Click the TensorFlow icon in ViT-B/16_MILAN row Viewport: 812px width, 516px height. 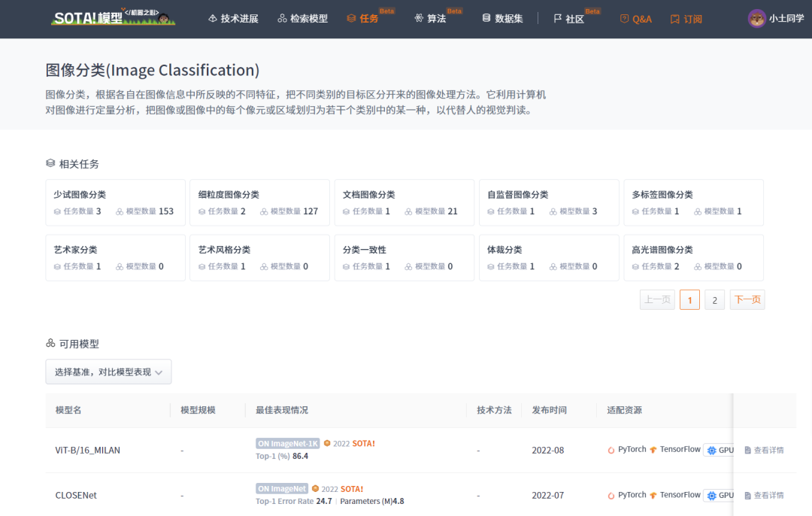pos(653,450)
